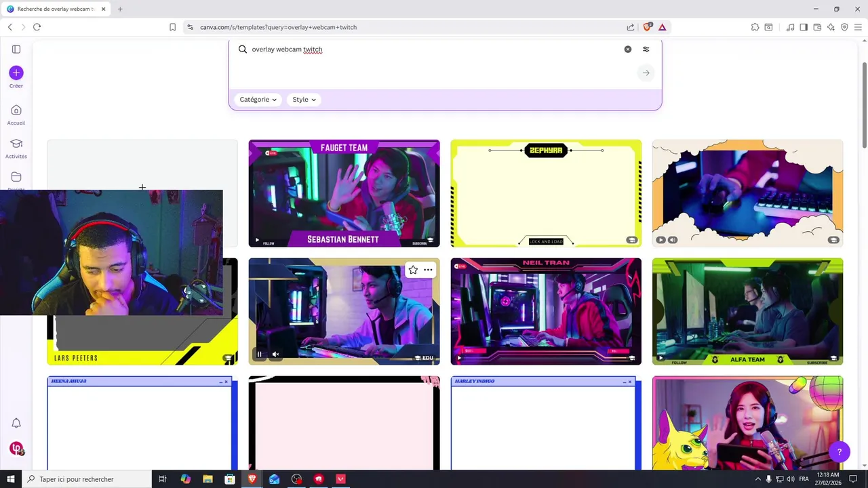Play the cloud border template video

pyautogui.click(x=661, y=240)
